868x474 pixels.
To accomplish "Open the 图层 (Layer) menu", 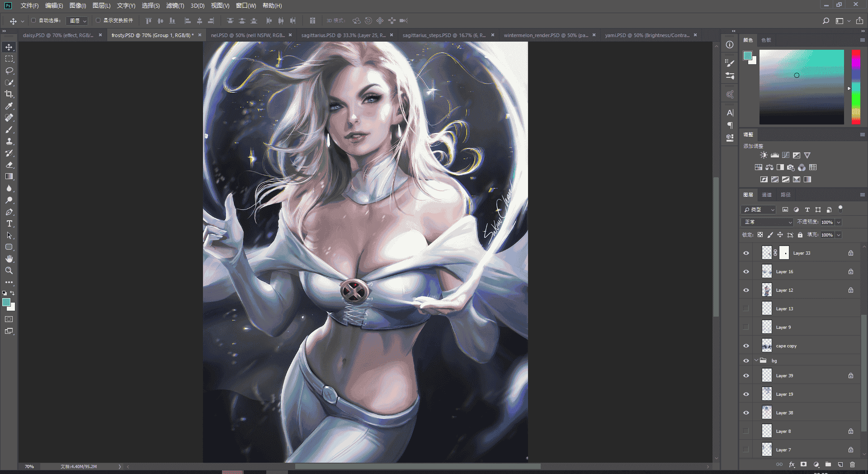I will click(101, 5).
